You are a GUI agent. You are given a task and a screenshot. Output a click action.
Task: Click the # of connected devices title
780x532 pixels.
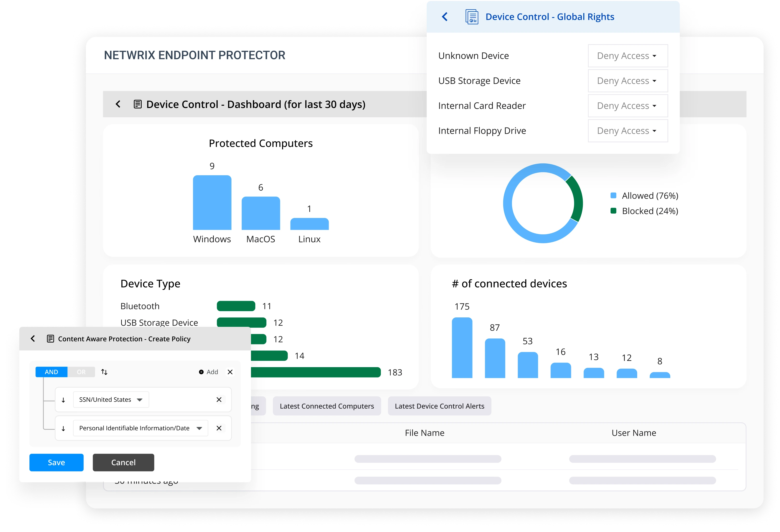(509, 284)
